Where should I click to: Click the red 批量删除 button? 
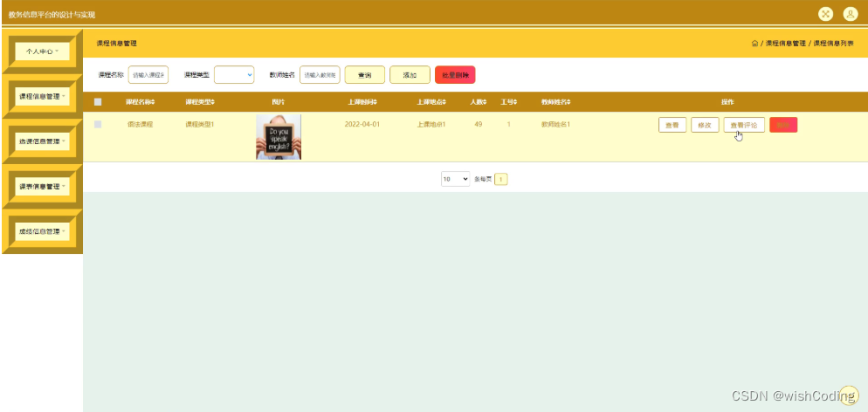(x=455, y=75)
